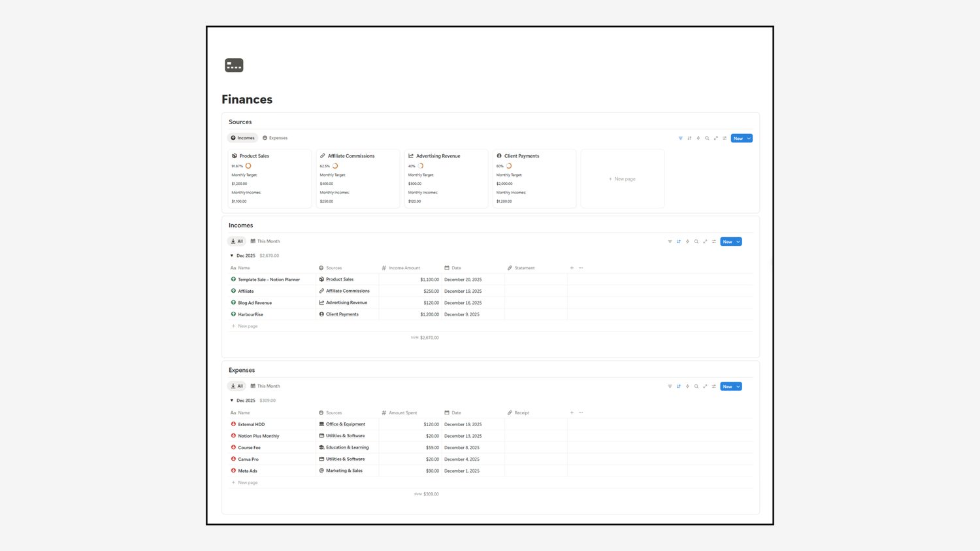Click the automations lightning icon in Sources toolbar
Screen dimensions: 980x551
tap(698, 139)
